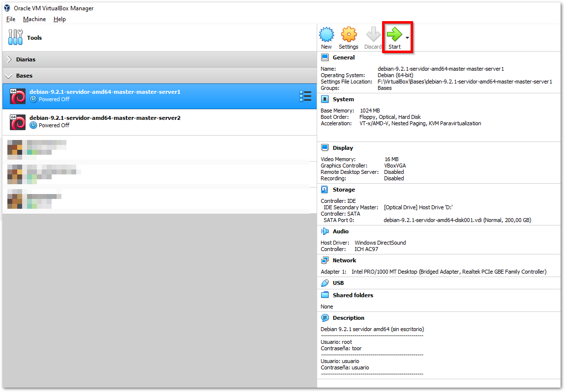Open the Start button dropdown arrow
Screen dimensions: 565x392
(407, 38)
